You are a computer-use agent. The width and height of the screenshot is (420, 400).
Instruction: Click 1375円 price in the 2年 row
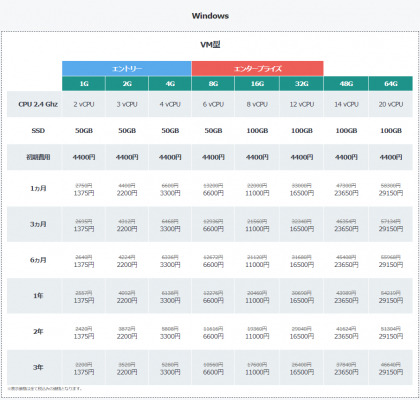(x=84, y=336)
